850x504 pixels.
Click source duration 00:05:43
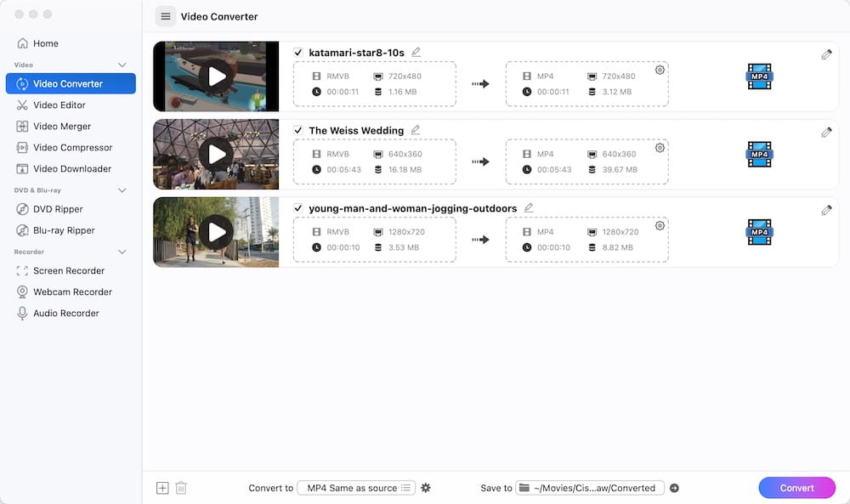pyautogui.click(x=343, y=170)
